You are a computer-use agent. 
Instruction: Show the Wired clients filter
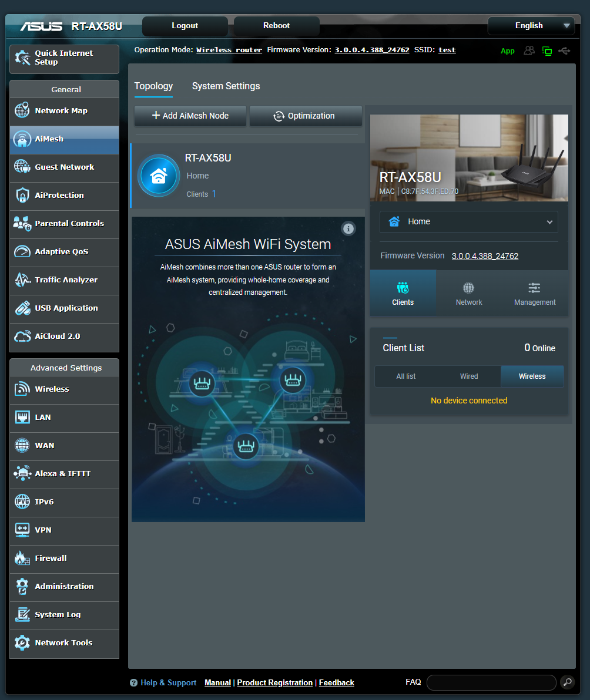click(469, 376)
